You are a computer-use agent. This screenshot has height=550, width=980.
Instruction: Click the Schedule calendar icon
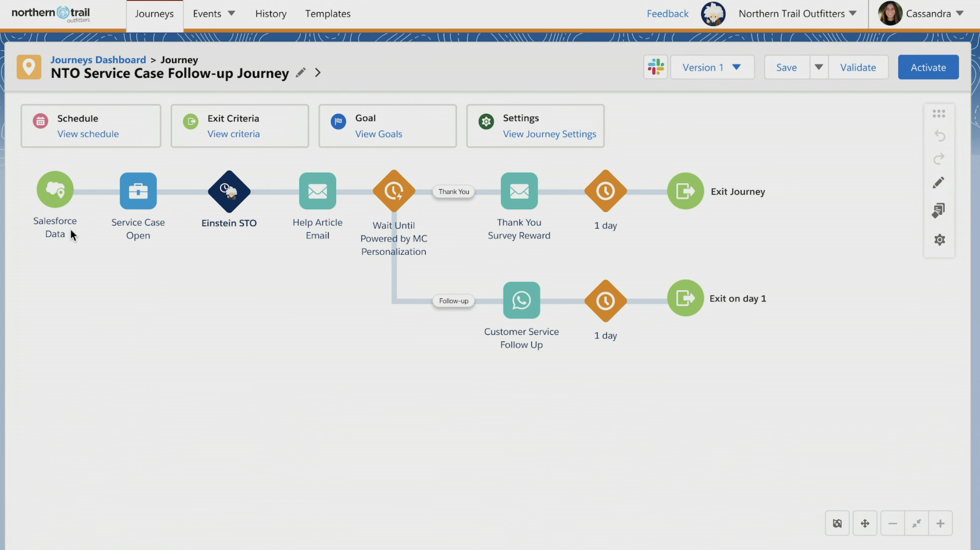tap(40, 121)
